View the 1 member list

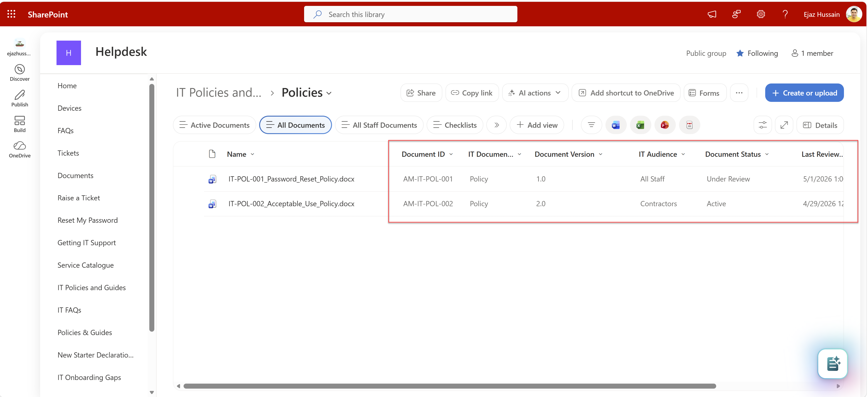click(x=812, y=53)
